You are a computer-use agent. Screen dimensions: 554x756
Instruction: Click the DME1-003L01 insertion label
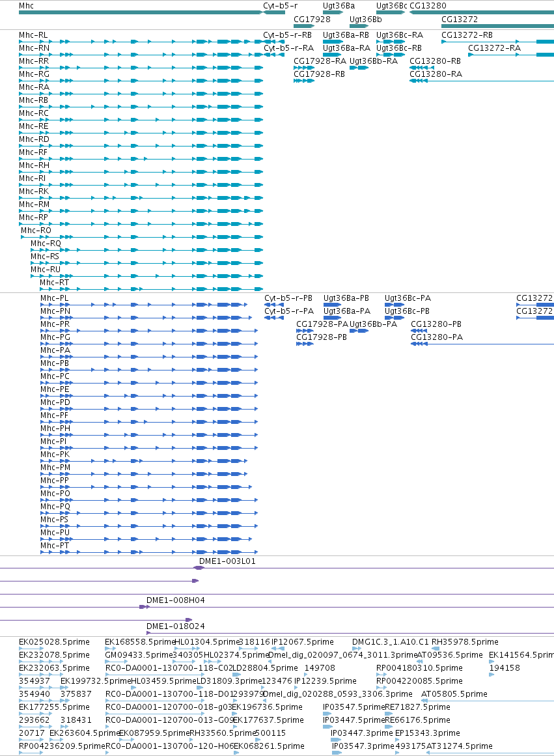coord(227,562)
